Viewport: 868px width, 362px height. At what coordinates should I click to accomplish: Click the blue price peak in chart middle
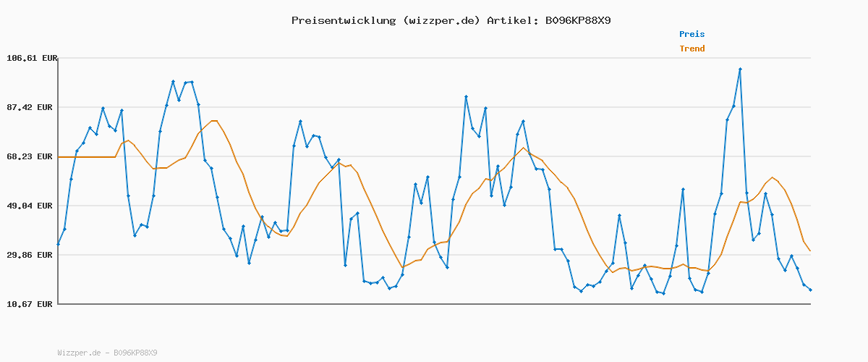coord(467,96)
